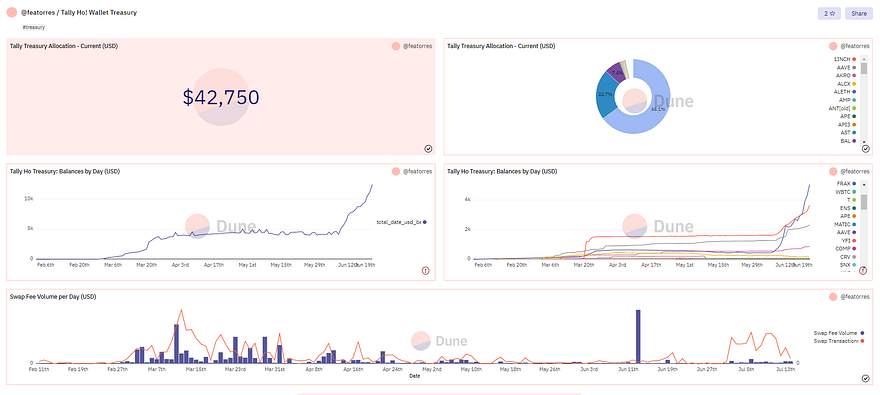
Task: Toggle the ANT[old] legend entry
Action: (842, 108)
